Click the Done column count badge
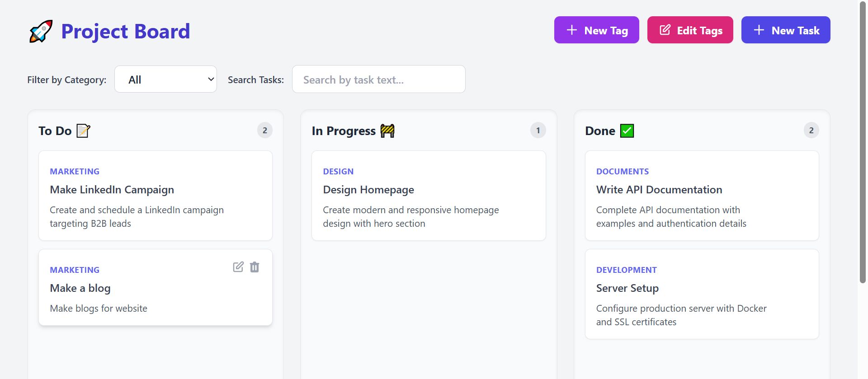868x379 pixels. click(811, 131)
